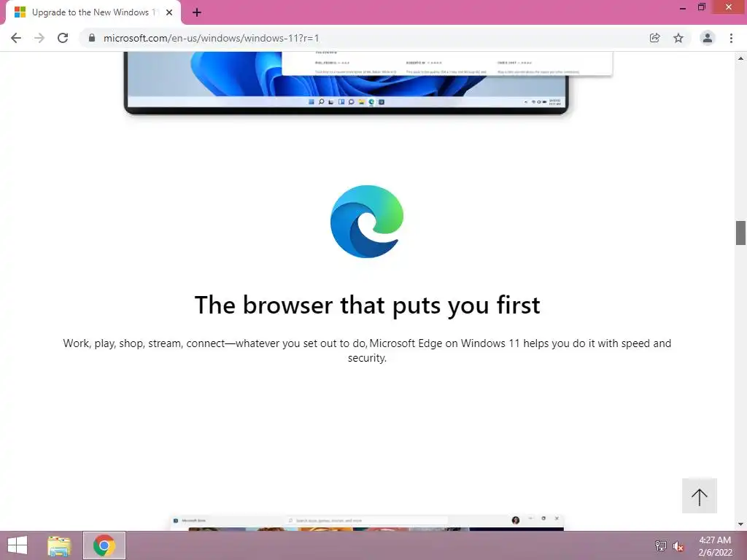The height and width of the screenshot is (560, 747).
Task: Close the Upgrade to the New Windows tab
Action: point(169,13)
